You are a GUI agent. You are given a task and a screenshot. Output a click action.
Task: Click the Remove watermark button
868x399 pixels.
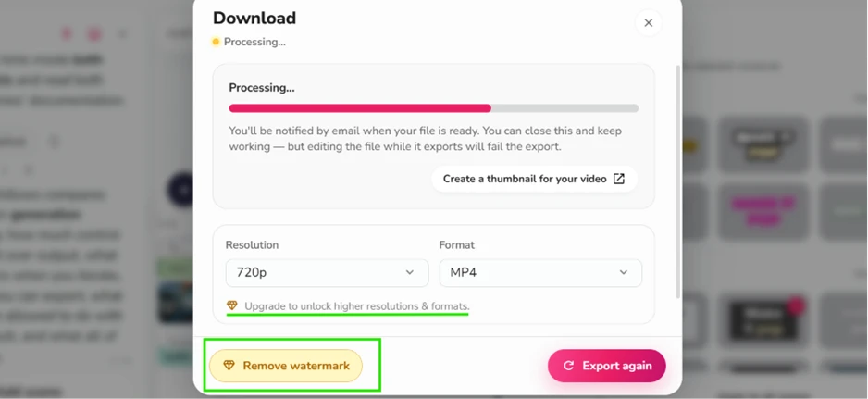click(286, 366)
